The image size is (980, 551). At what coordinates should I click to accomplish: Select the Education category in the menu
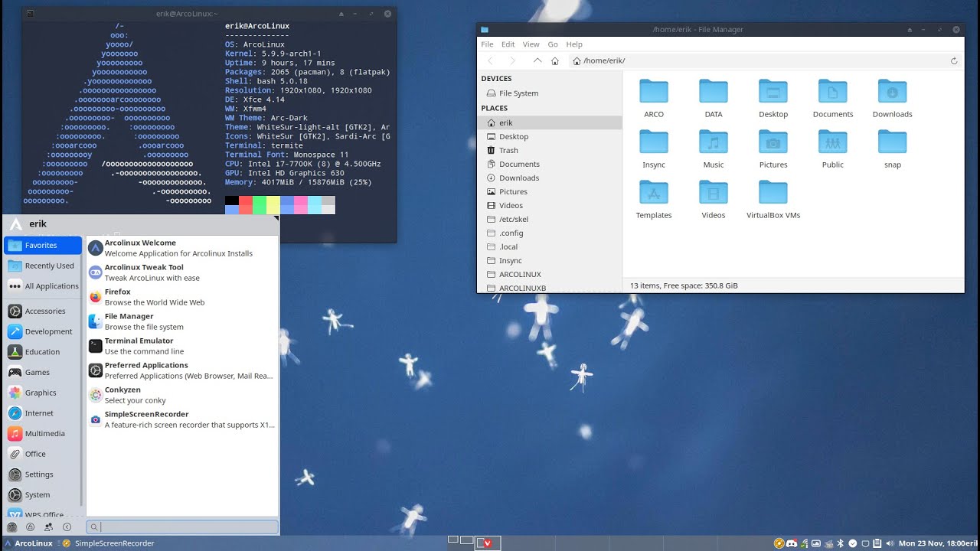(43, 352)
